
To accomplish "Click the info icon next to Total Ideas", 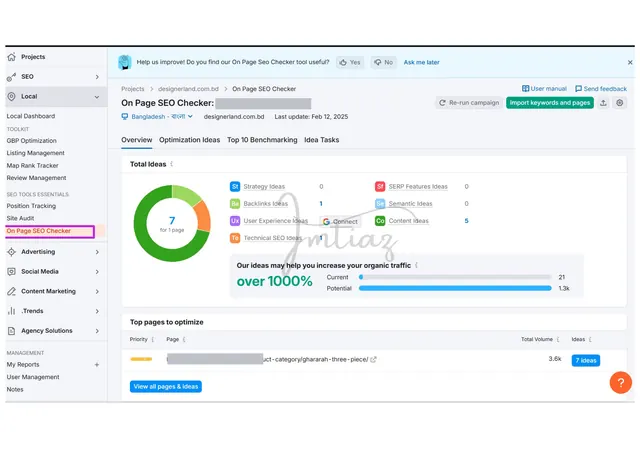I will [x=172, y=164].
